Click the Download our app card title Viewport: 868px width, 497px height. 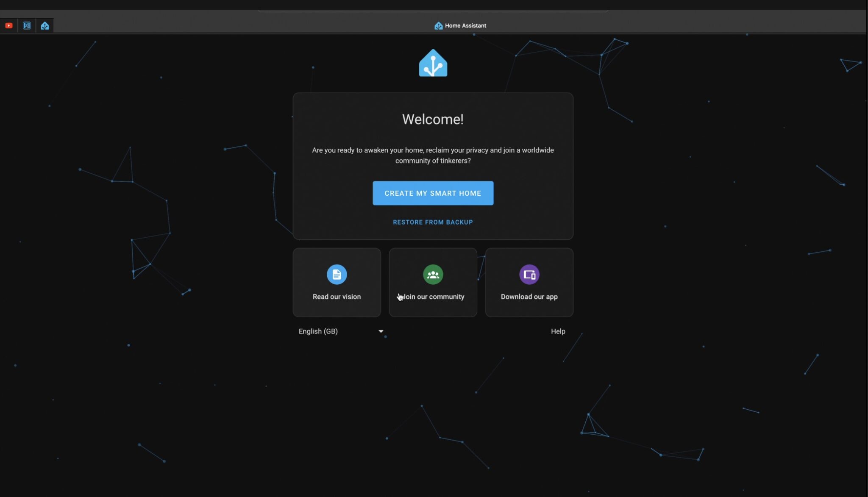click(529, 296)
